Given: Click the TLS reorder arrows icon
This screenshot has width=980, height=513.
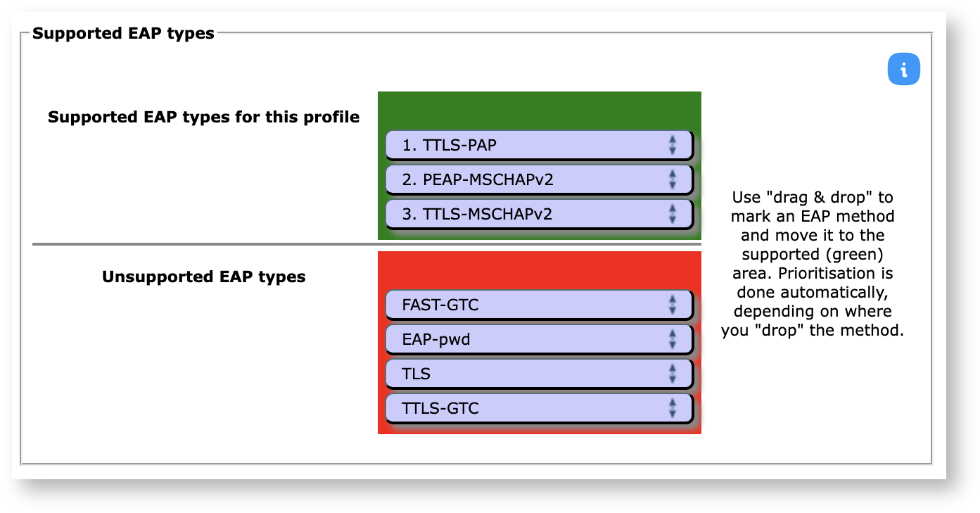Looking at the screenshot, I should point(673,374).
